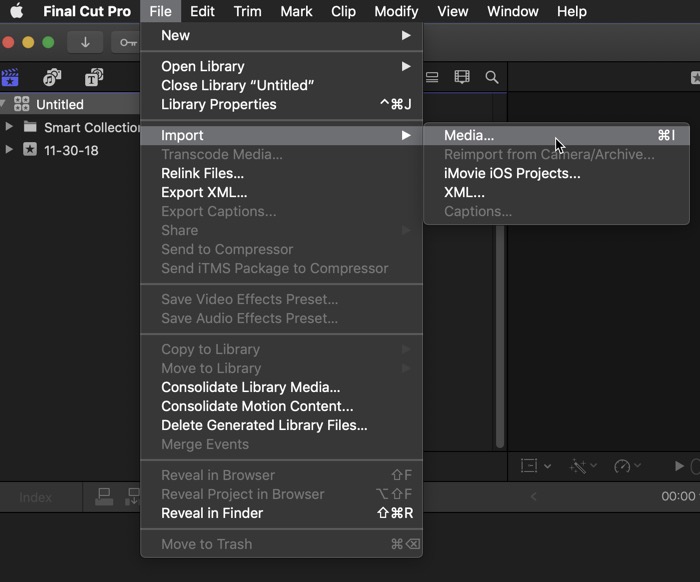The width and height of the screenshot is (700, 582).
Task: Choose Import Media...
Action: click(x=556, y=135)
